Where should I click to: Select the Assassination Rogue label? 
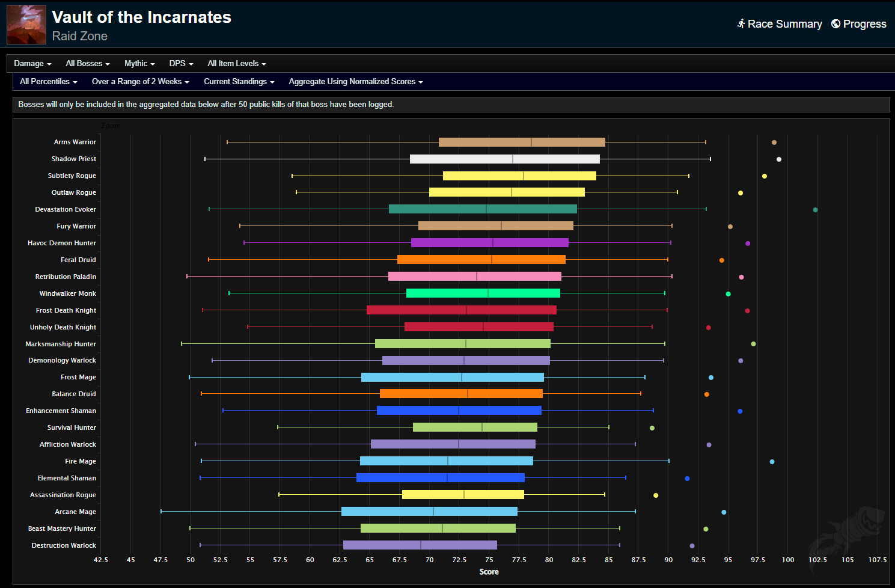[x=63, y=495]
